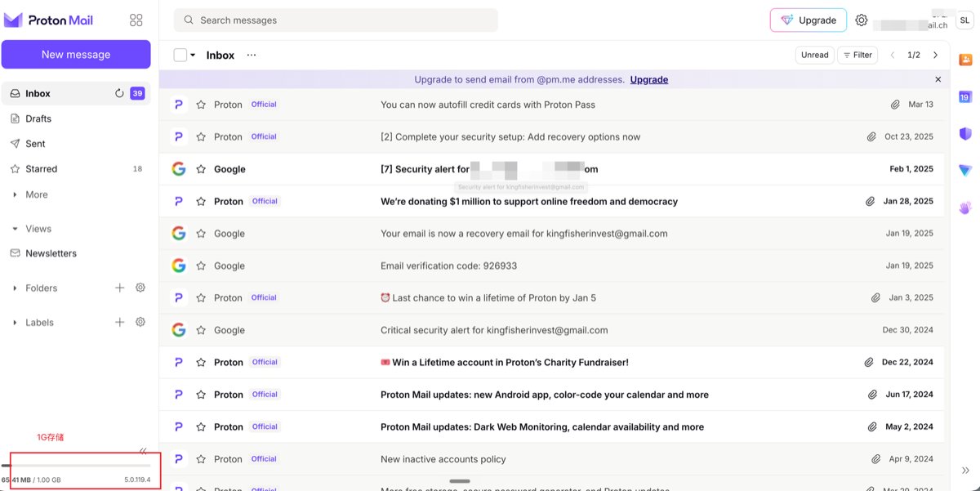
Task: Star the [7] Security alert email
Action: (x=201, y=169)
